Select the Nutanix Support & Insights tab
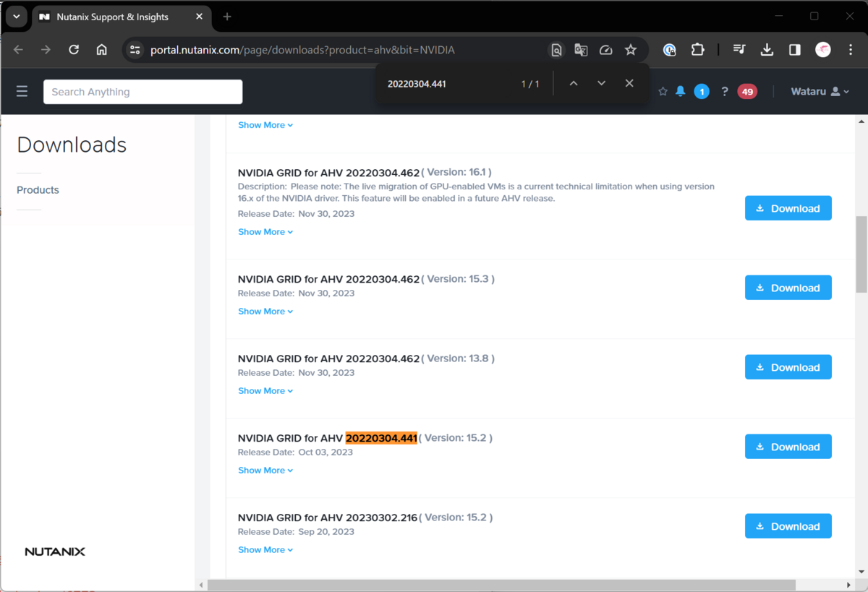The width and height of the screenshot is (868, 592). [122, 17]
